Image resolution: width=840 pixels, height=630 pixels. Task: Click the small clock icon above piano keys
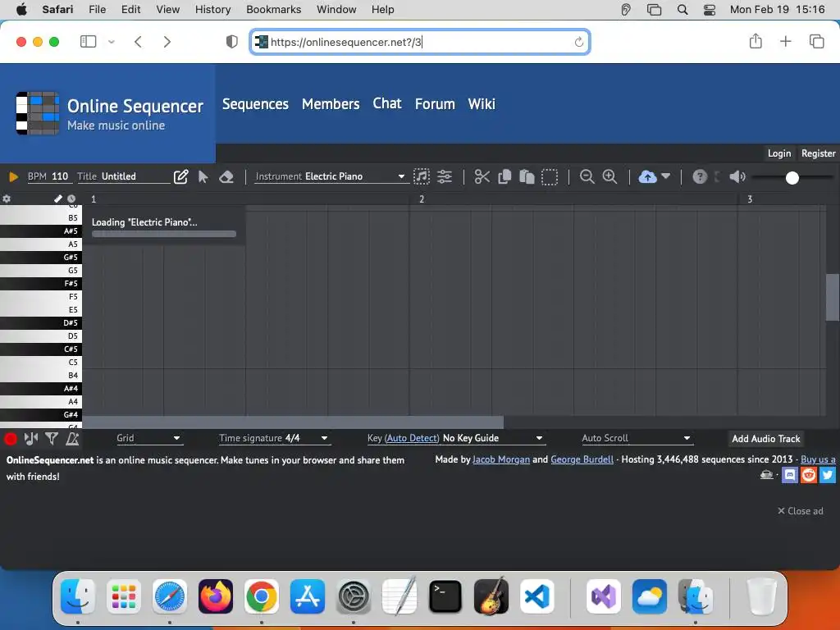pos(71,199)
